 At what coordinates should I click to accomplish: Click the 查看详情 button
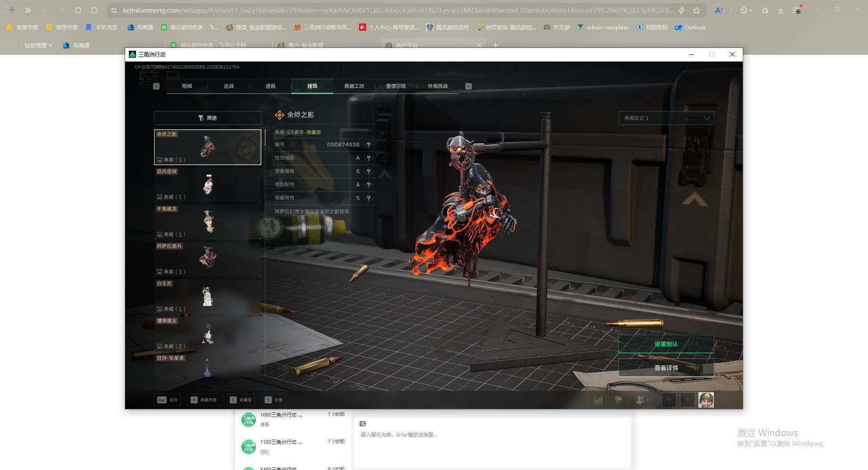[666, 368]
